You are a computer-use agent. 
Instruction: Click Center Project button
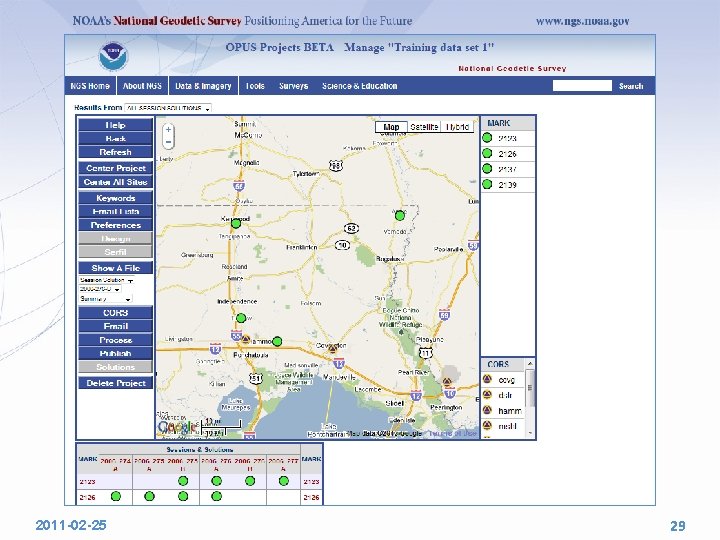pos(115,168)
